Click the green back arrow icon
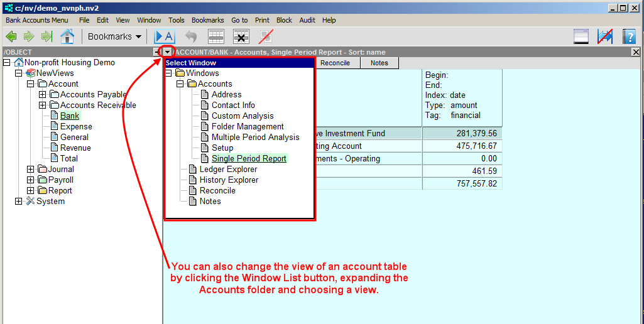Screen dimensions: 644x324 [x=11, y=36]
